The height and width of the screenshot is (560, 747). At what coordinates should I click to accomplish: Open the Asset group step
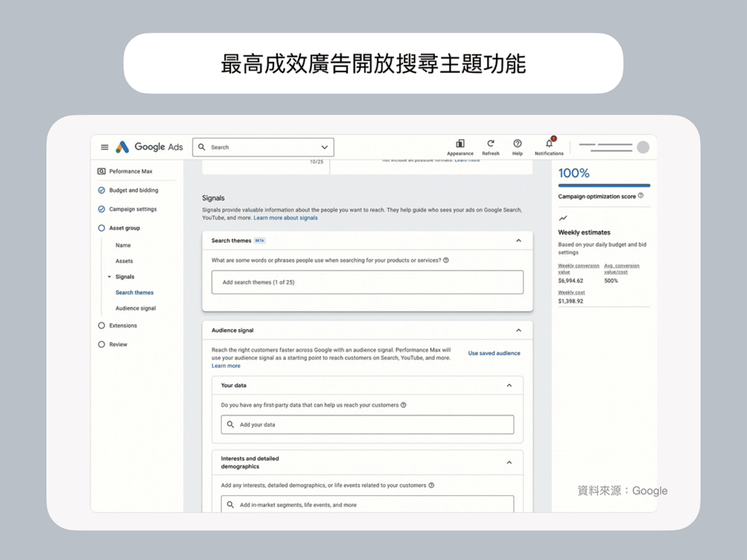[x=124, y=228]
